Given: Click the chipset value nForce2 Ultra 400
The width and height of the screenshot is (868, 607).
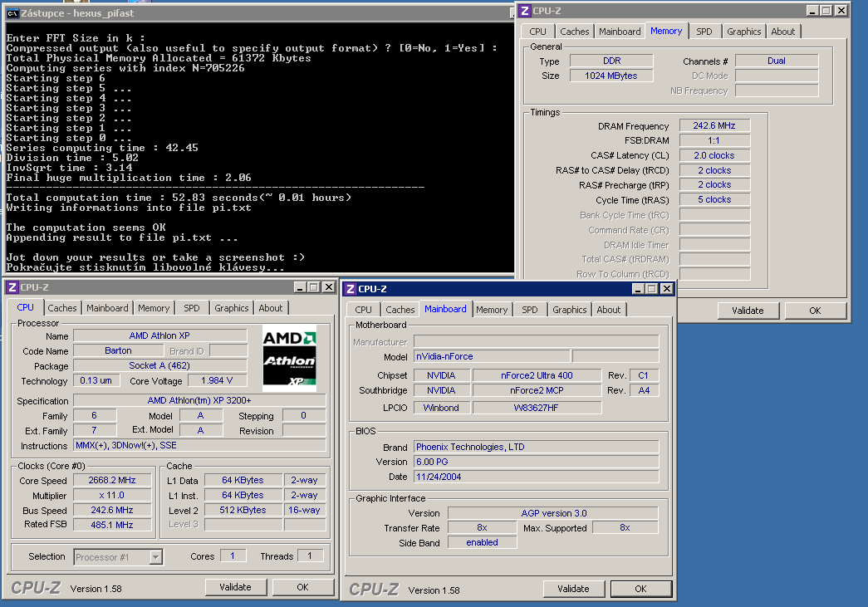Looking at the screenshot, I should point(537,375).
